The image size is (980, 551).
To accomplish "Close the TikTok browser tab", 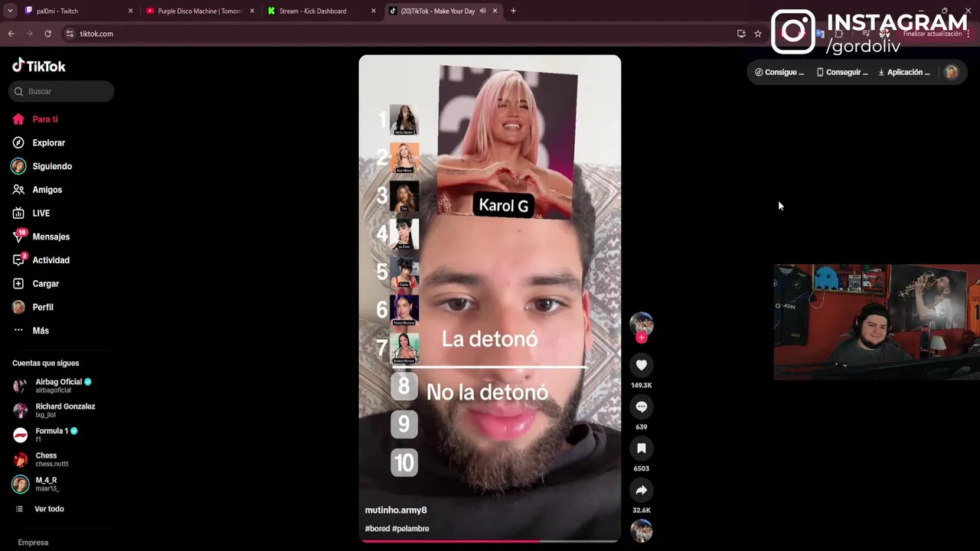I will coord(495,11).
